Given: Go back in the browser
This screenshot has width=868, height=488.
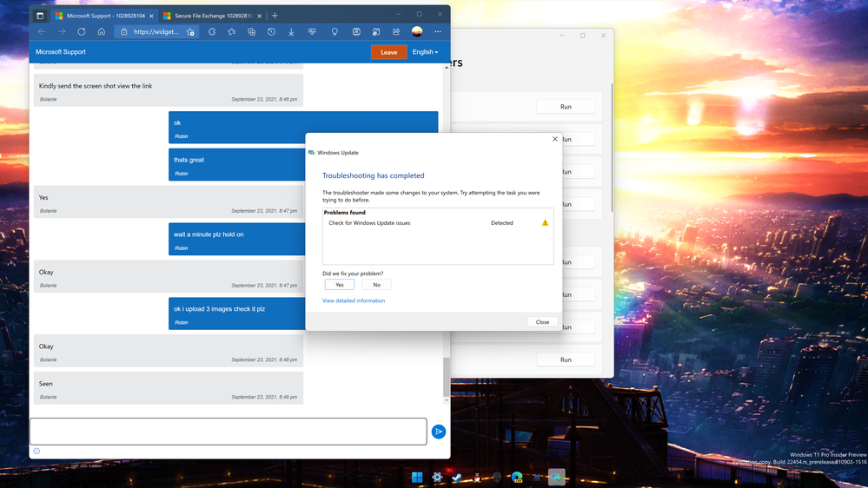Looking at the screenshot, I should [42, 31].
